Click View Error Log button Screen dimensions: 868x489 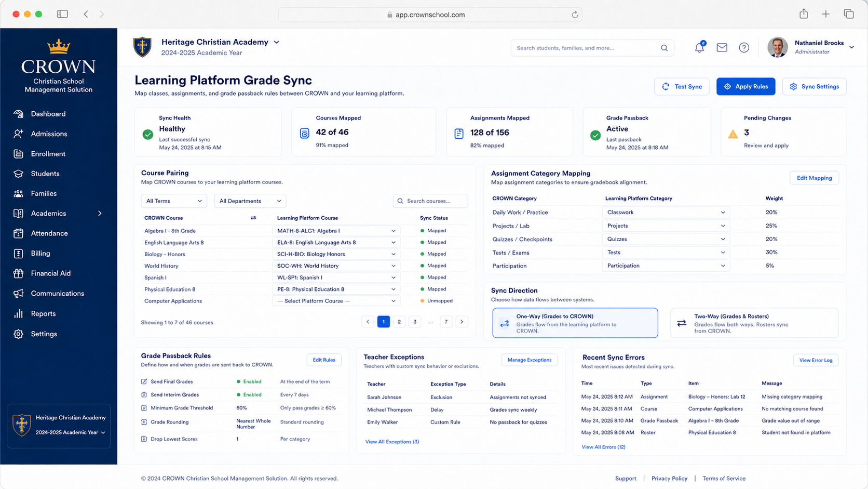pos(816,360)
